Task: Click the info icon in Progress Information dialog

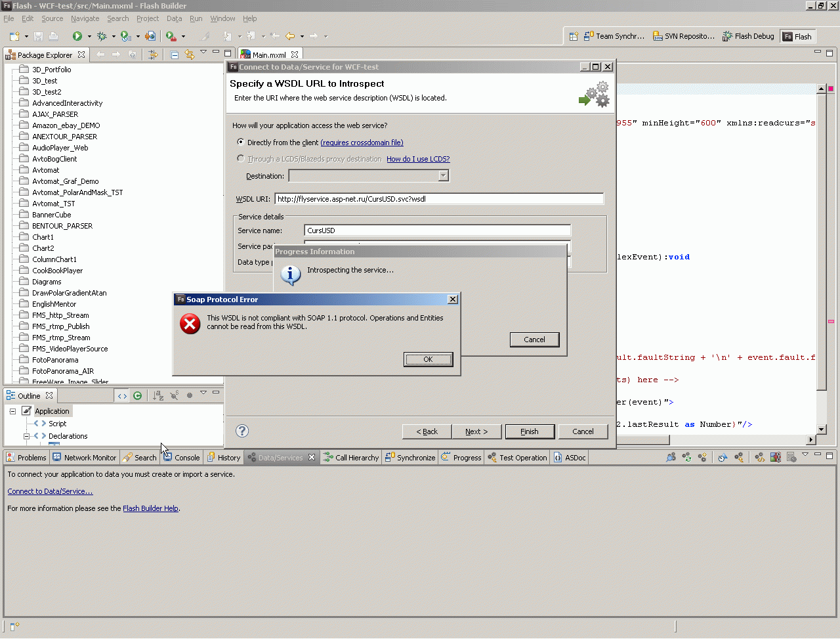Action: [x=290, y=275]
